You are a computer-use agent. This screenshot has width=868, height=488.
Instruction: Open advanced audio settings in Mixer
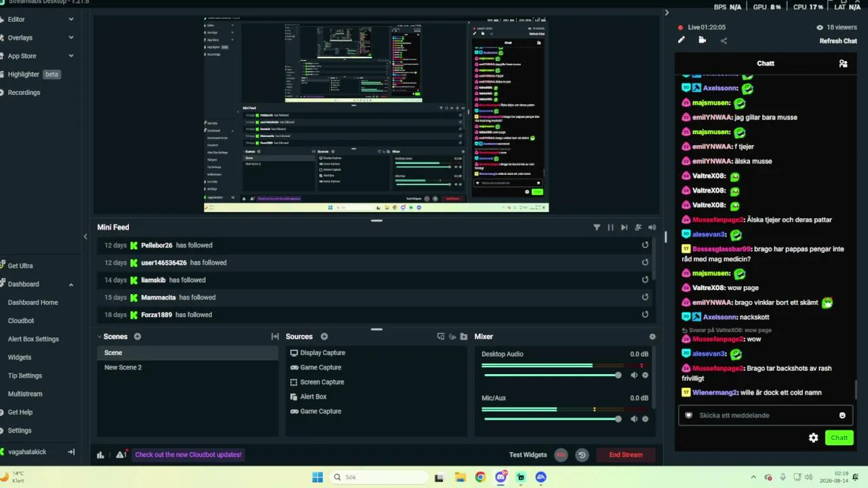tap(652, 337)
